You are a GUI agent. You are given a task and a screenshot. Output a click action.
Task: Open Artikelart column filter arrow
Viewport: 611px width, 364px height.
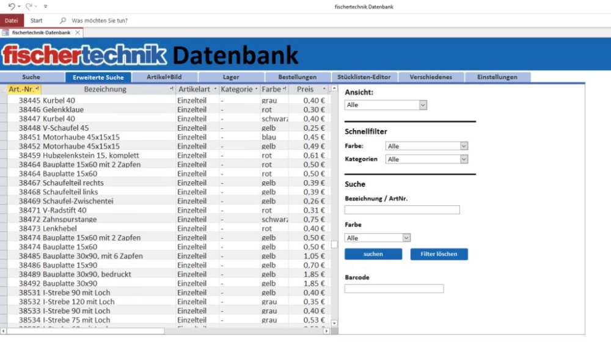215,89
